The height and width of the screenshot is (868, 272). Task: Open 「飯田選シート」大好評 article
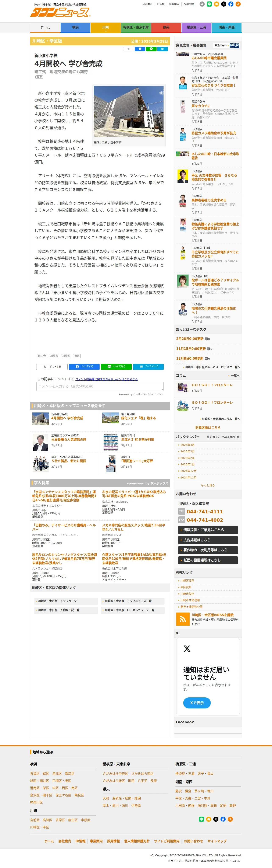(137, 461)
